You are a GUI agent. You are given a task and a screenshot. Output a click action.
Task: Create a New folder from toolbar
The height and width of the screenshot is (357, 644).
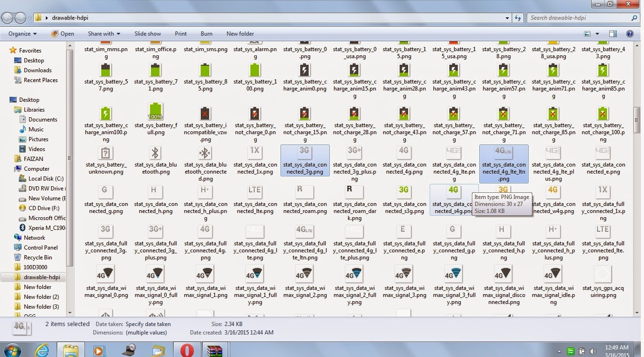click(x=240, y=34)
